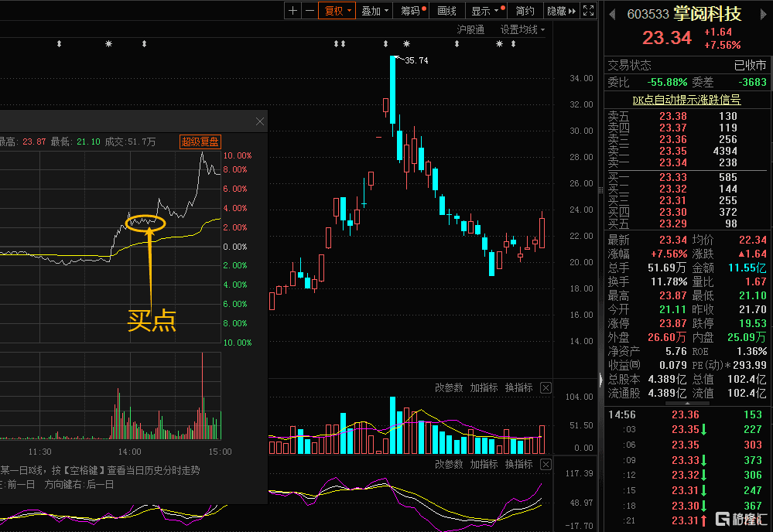Toggle the 筹码 chip distribution view
The image size is (773, 532).
[x=412, y=10]
